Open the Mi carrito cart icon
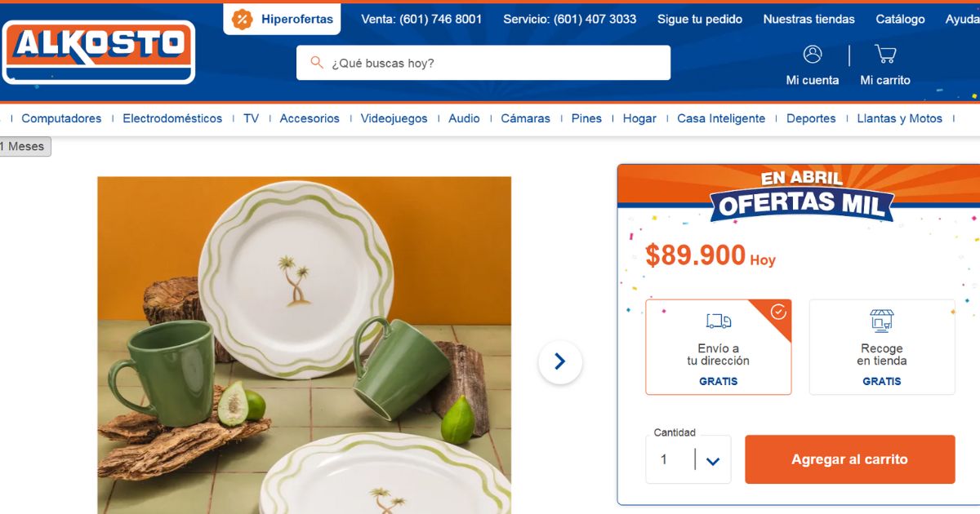The image size is (980, 514). [x=885, y=55]
